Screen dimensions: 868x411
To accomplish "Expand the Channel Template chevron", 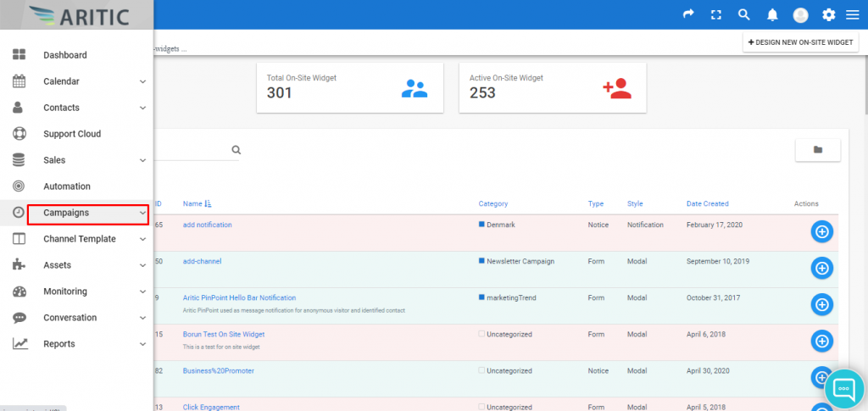I will click(142, 240).
